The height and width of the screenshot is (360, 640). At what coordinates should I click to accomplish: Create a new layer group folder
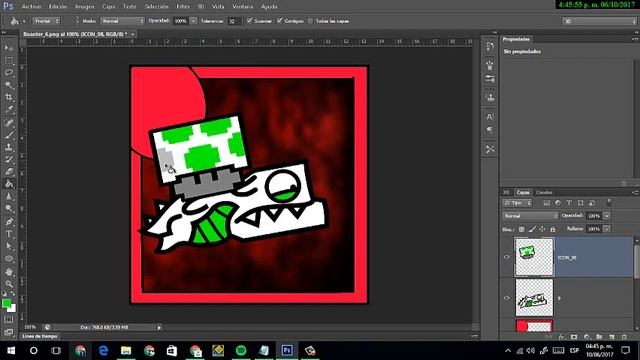pyautogui.click(x=599, y=337)
